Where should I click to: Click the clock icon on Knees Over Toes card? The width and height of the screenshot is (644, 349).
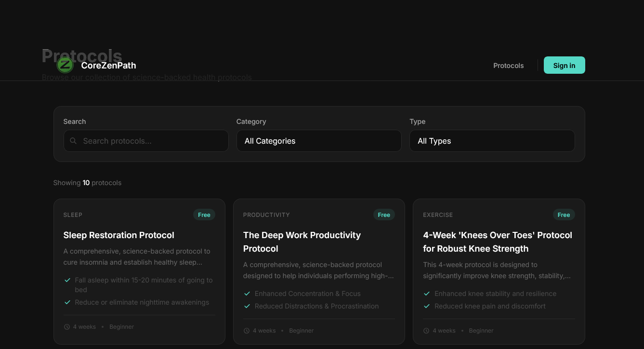(x=426, y=330)
